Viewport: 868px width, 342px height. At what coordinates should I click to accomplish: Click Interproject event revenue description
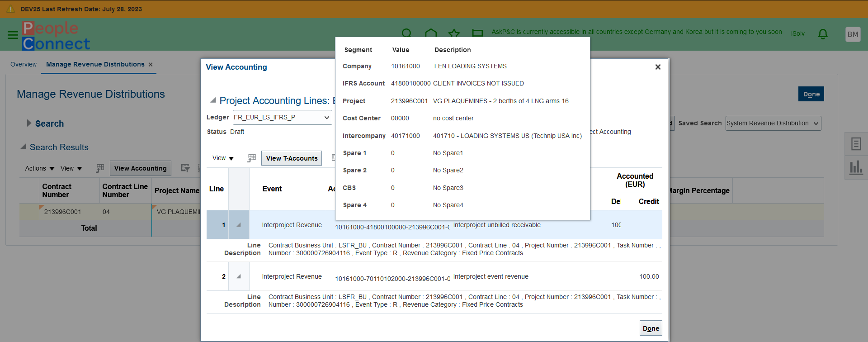pyautogui.click(x=491, y=276)
